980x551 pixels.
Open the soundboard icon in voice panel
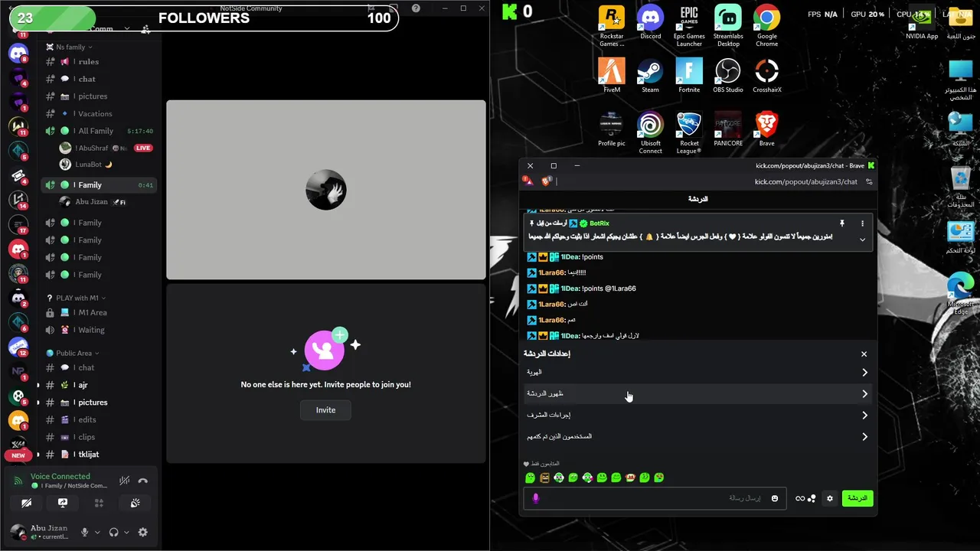click(x=135, y=503)
